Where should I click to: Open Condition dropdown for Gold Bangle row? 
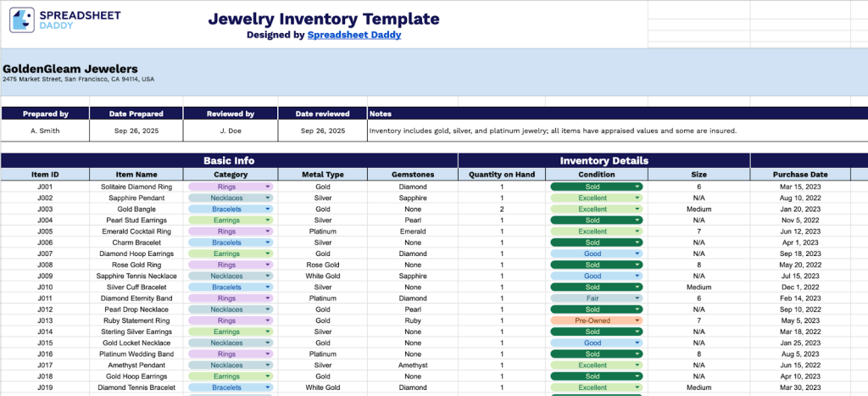point(637,209)
